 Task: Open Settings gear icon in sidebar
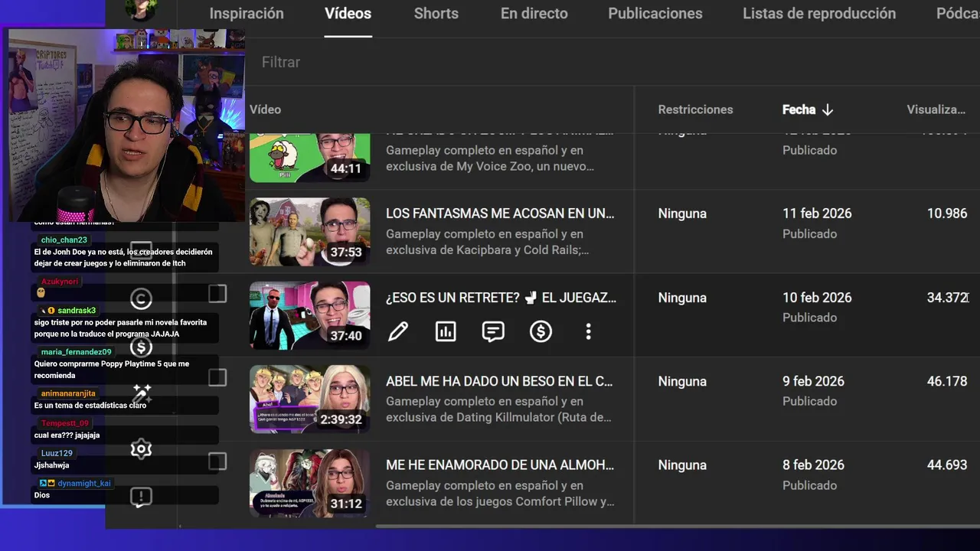coord(141,449)
